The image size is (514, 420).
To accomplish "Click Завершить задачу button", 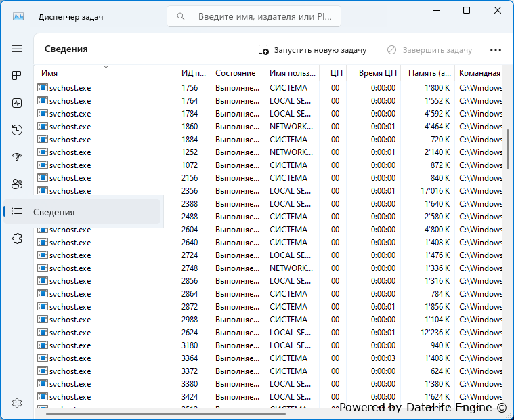I will pos(429,50).
